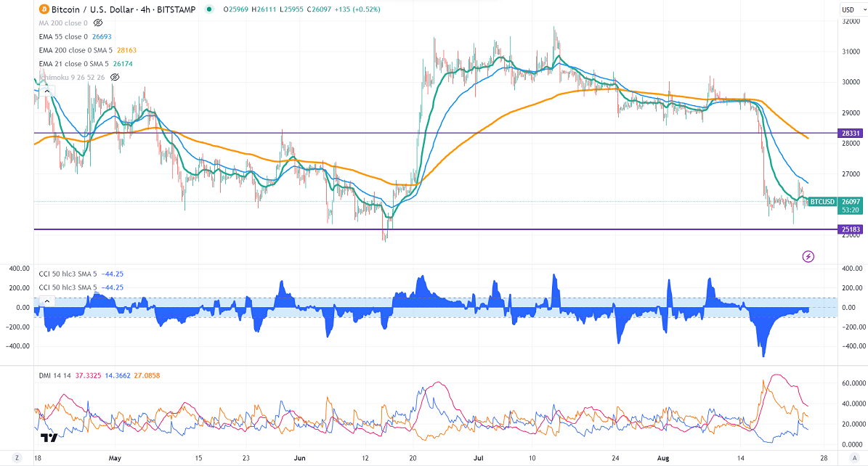The image size is (868, 466).
Task: Select the DMI 14 14 indicator label
Action: 54,376
